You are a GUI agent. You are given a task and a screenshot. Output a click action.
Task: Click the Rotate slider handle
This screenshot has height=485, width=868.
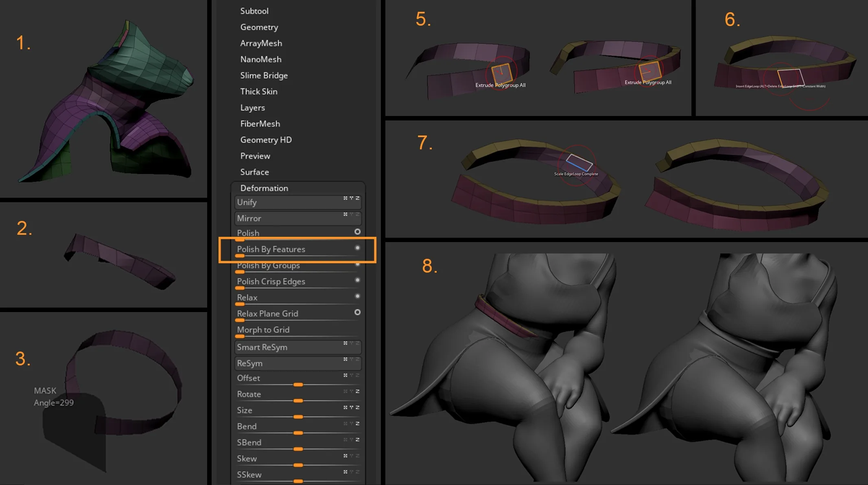tap(298, 401)
